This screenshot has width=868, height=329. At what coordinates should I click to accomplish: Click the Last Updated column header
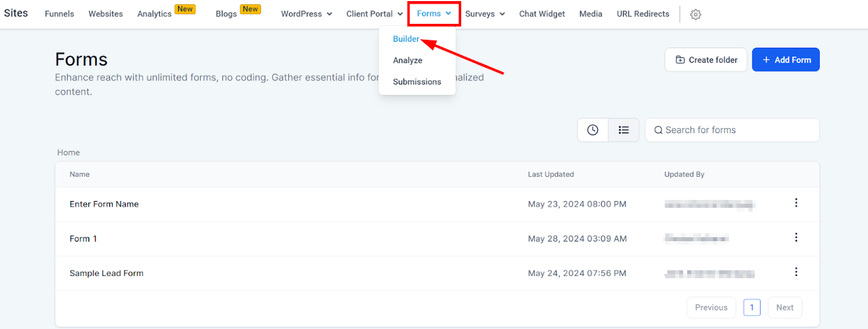click(x=551, y=175)
